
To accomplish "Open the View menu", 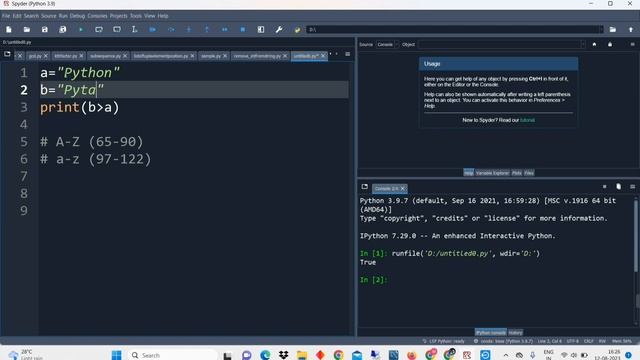I will [149, 16].
